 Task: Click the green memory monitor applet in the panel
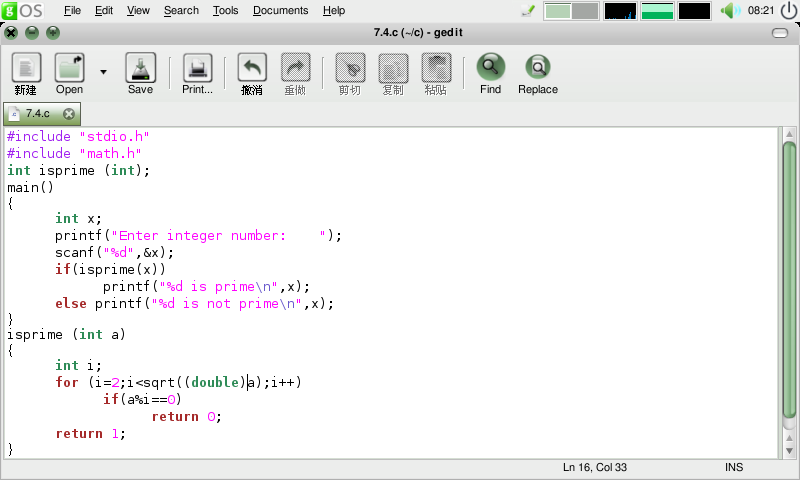(657, 11)
